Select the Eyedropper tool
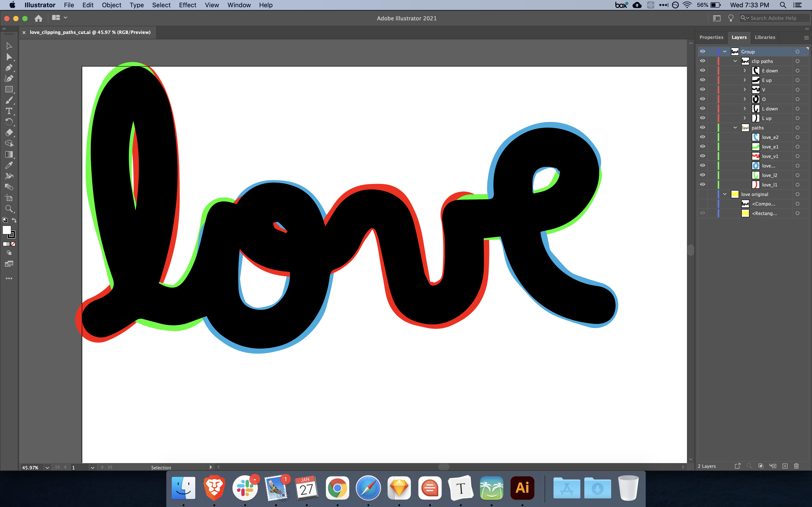This screenshot has width=812, height=507. point(9,165)
